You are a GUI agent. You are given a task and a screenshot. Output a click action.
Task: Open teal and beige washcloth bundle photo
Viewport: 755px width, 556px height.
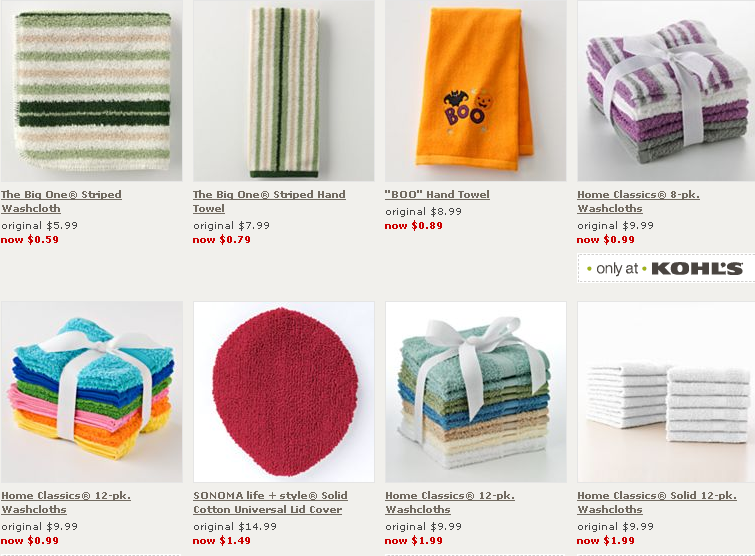coord(476,392)
